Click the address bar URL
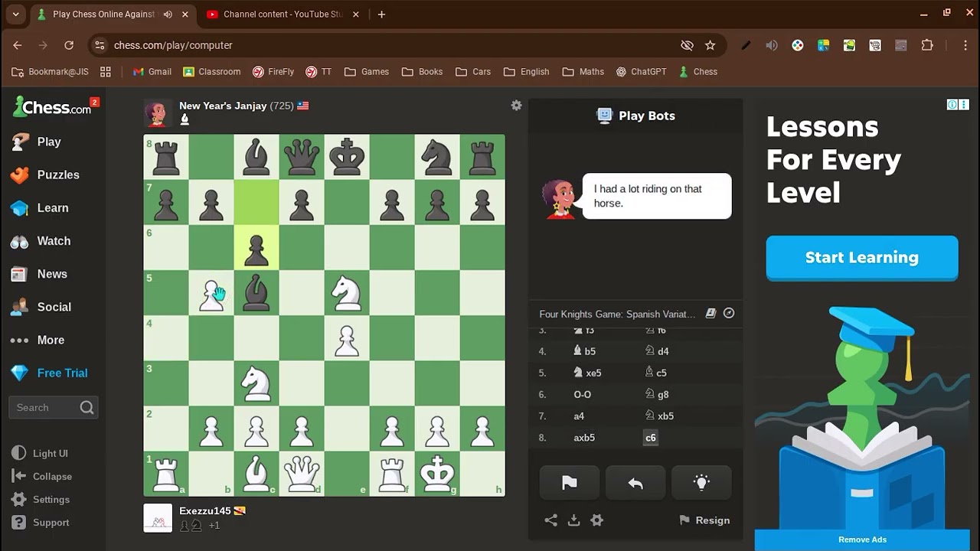 (x=173, y=45)
